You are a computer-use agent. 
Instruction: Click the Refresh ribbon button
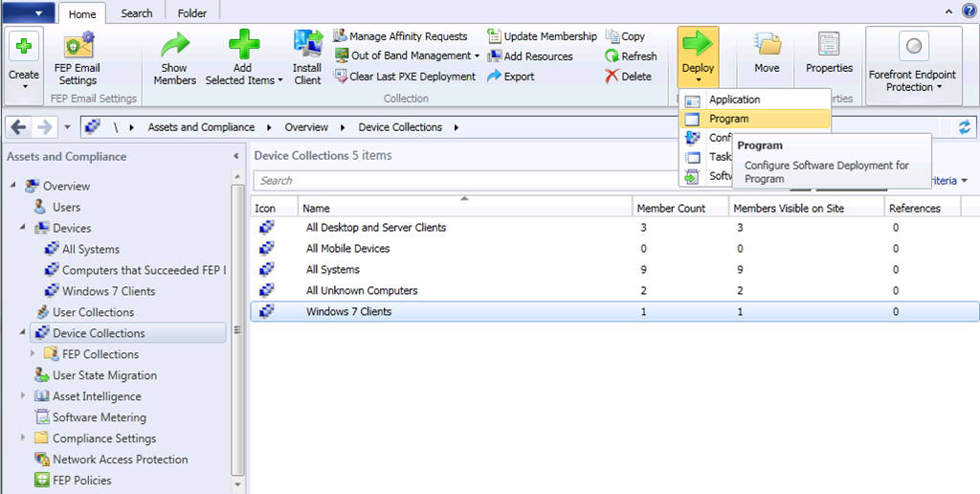631,56
